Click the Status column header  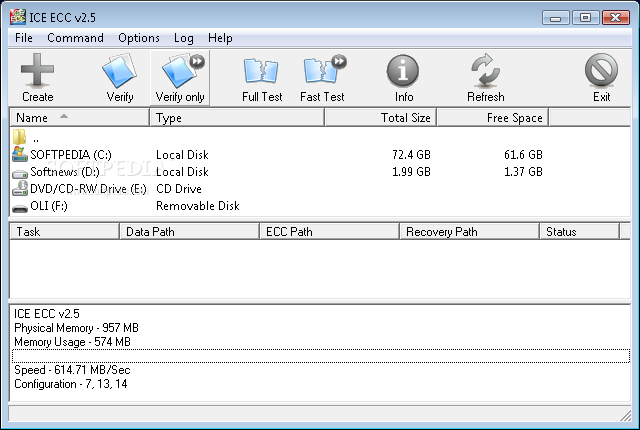[x=579, y=231]
